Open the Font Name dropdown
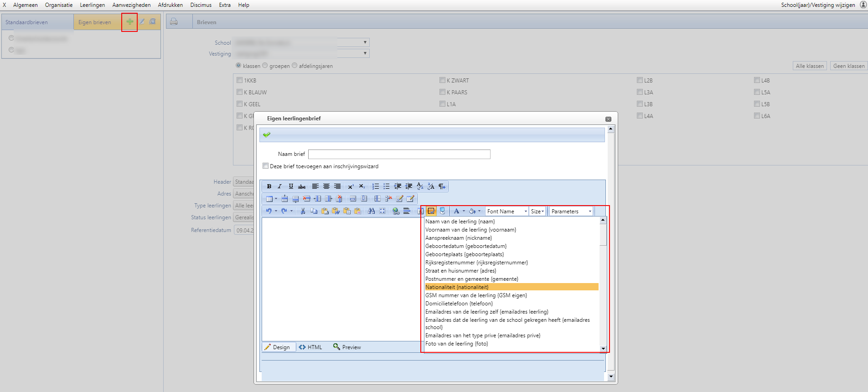Screen dimensions: 868x392 (x=506, y=211)
